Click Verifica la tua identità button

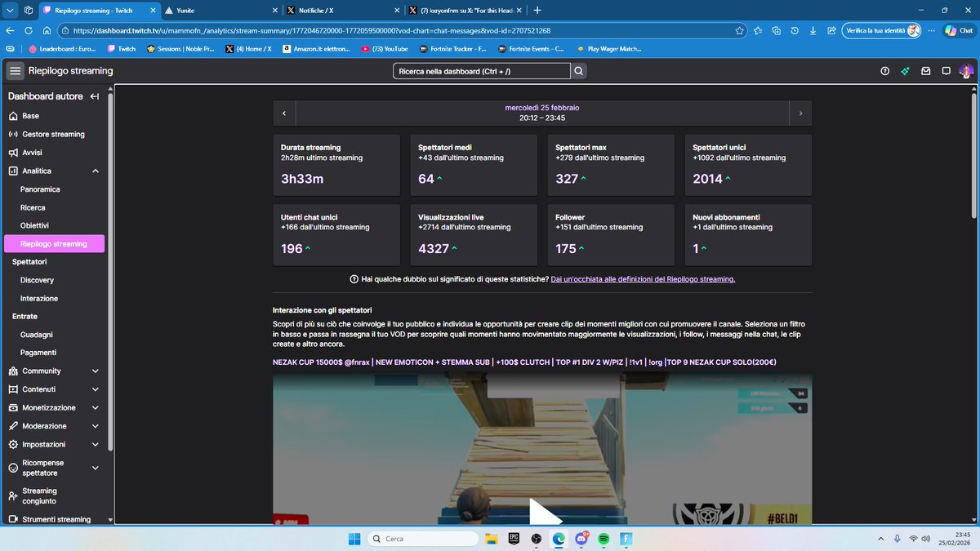point(882,30)
